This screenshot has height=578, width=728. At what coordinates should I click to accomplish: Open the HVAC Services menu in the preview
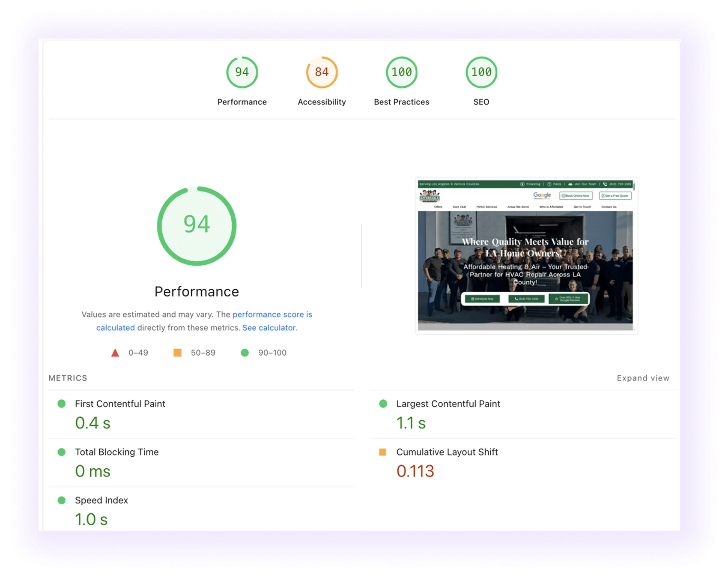487,207
